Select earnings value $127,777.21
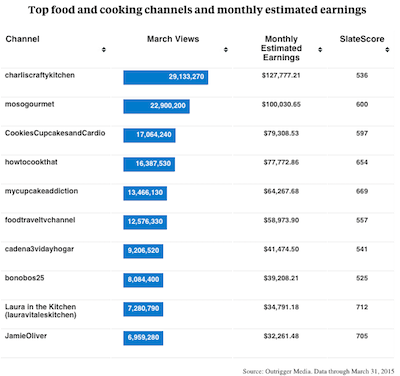Viewport: 400px width, 376px height. click(281, 76)
